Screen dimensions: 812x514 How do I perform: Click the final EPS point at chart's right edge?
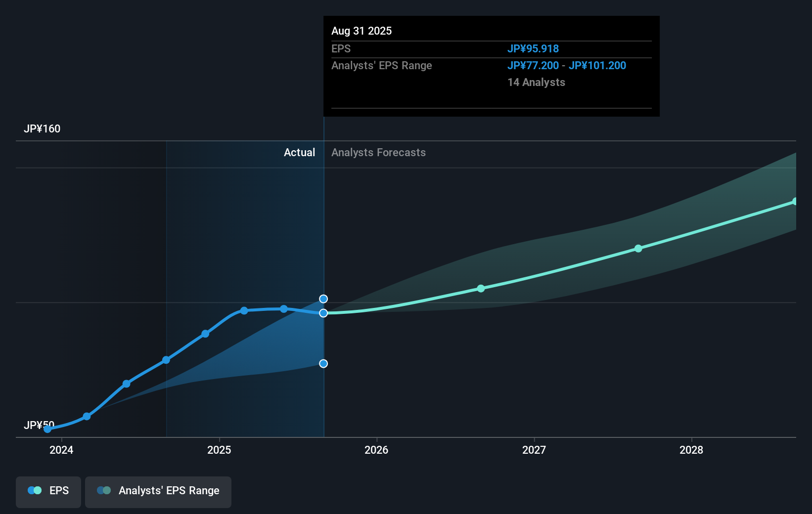point(795,201)
